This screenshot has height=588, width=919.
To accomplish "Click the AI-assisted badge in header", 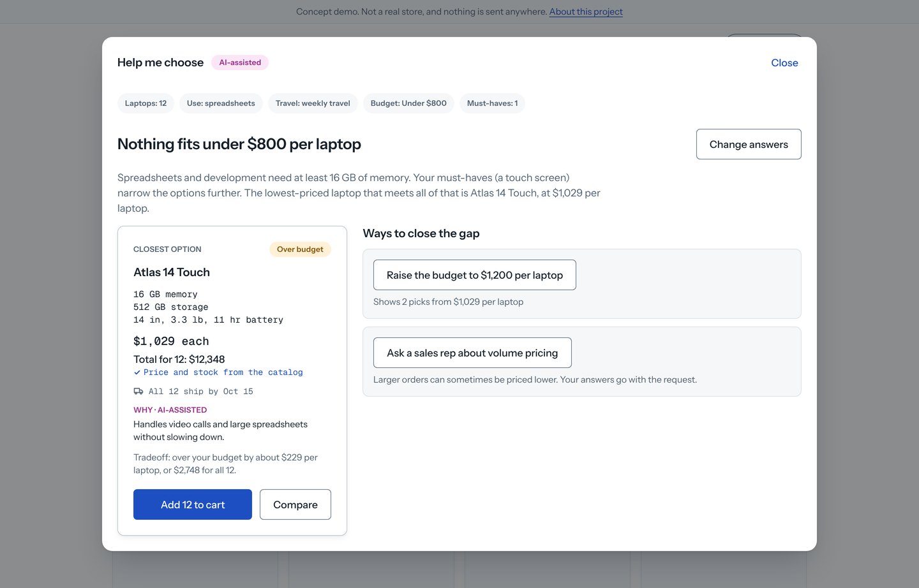I will (x=240, y=62).
